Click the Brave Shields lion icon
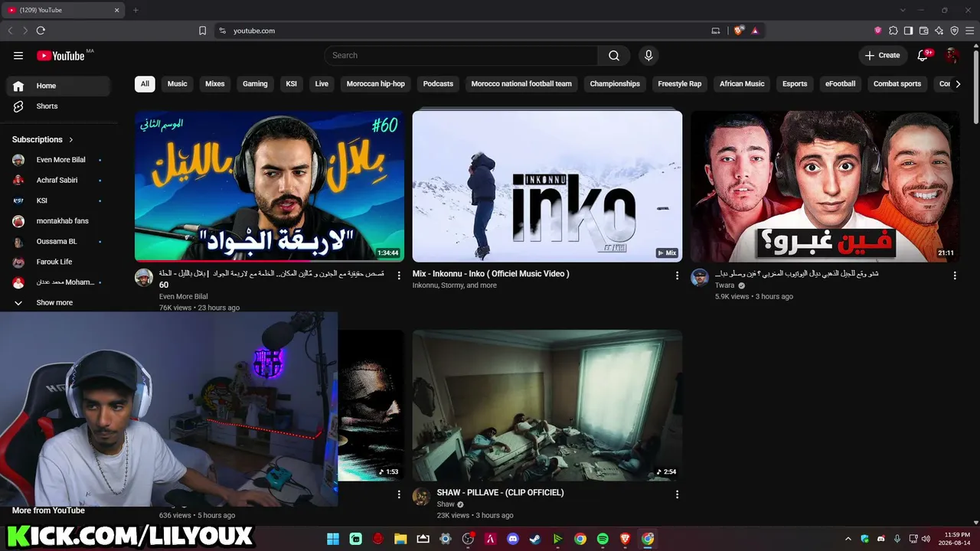The image size is (980, 551). [739, 31]
